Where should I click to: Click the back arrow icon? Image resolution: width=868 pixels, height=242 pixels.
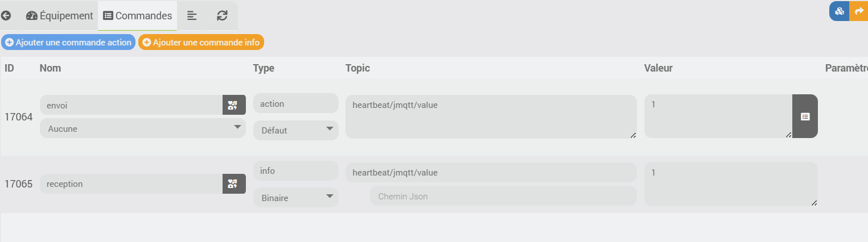point(6,16)
